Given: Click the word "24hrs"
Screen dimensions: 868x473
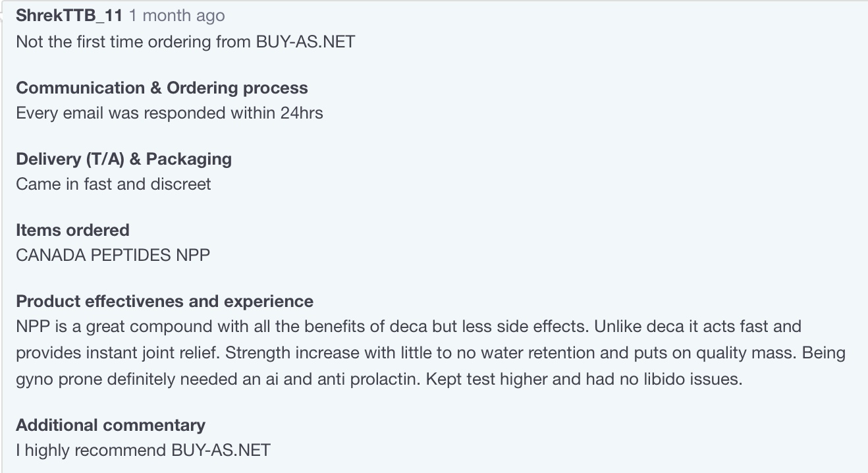Looking at the screenshot, I should point(302,113).
